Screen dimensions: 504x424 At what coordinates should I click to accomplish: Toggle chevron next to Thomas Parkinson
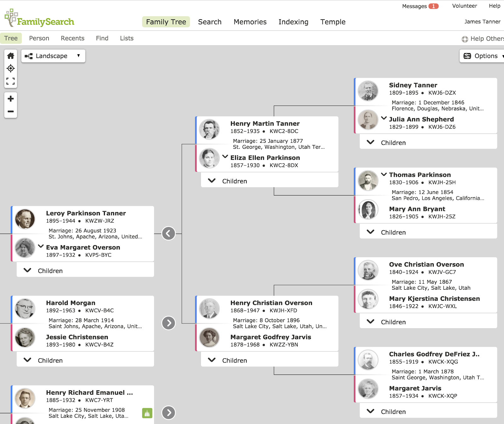click(384, 174)
